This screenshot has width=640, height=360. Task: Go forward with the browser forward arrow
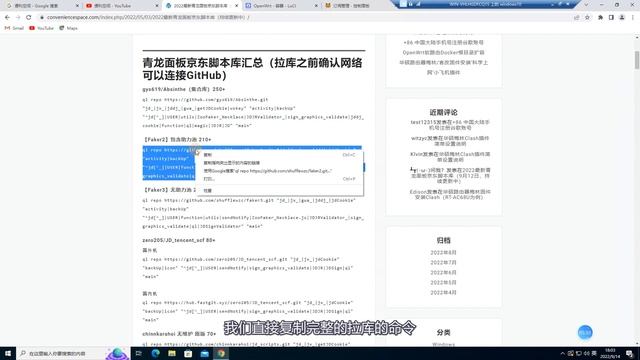point(18,18)
